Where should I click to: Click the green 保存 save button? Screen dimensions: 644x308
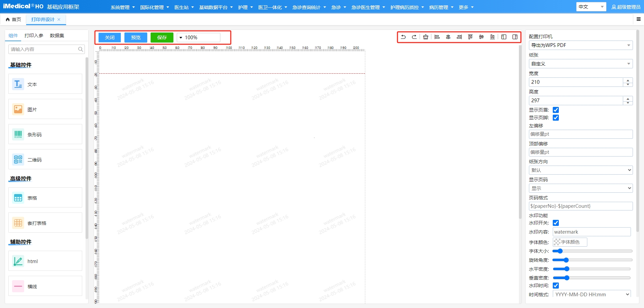click(162, 38)
